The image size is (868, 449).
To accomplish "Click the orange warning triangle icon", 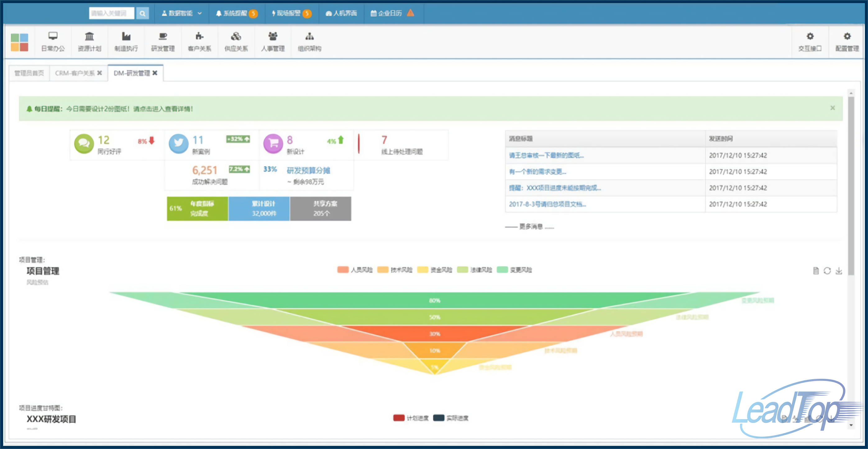I will tap(410, 13).
